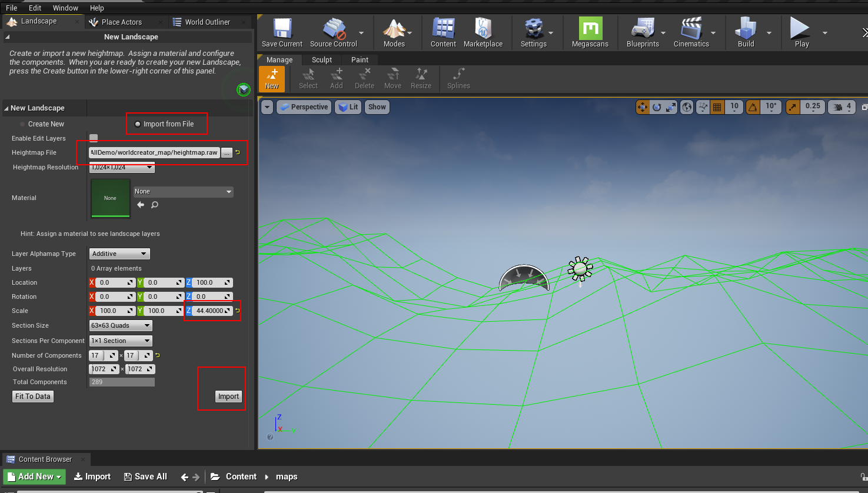Click the surface snapping icon
The image size is (868, 493).
(x=703, y=107)
